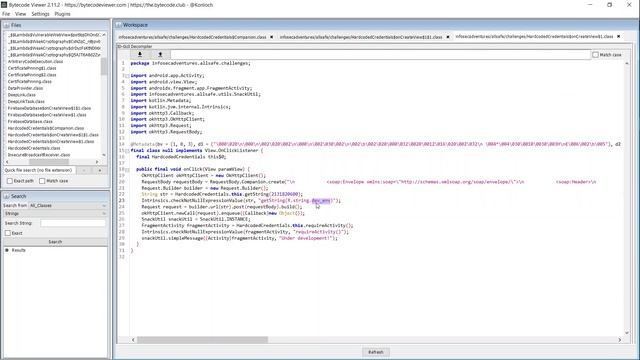Click the search-up arrow icon in decompiler toolbar

(x=160, y=54)
